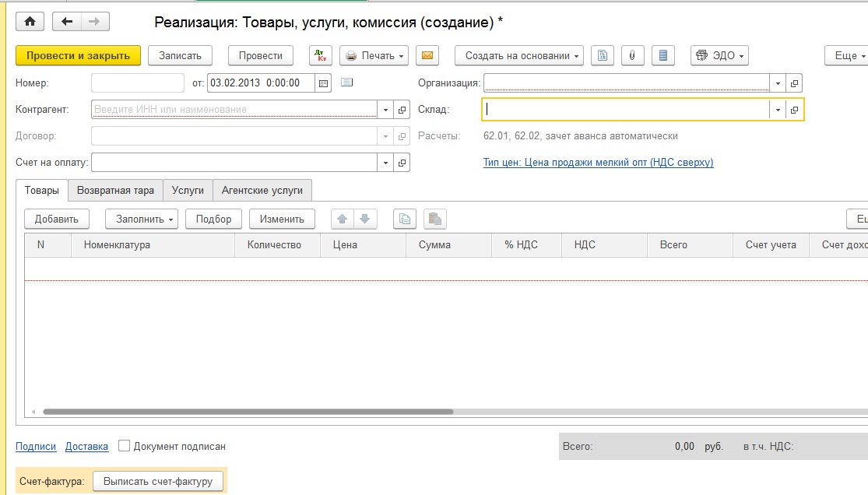Copy rows icon in table toolbar
Image resolution: width=868 pixels, height=495 pixels.
click(405, 219)
